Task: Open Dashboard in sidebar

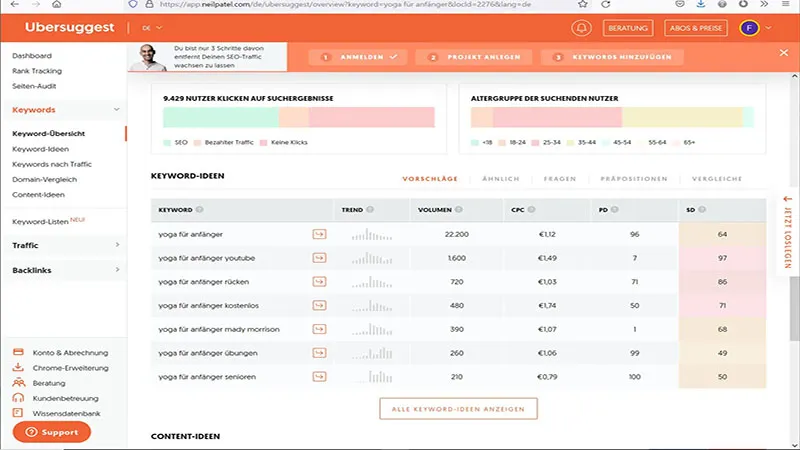Action: 32,56
